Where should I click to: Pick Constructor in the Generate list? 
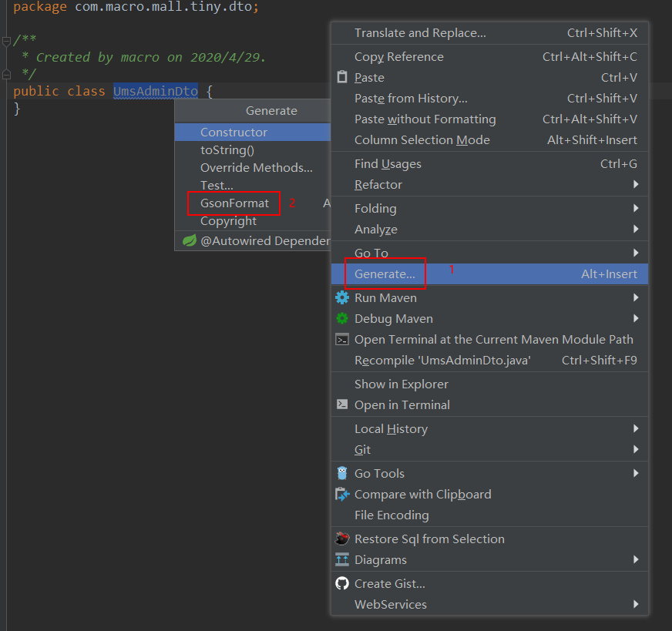pyautogui.click(x=234, y=133)
